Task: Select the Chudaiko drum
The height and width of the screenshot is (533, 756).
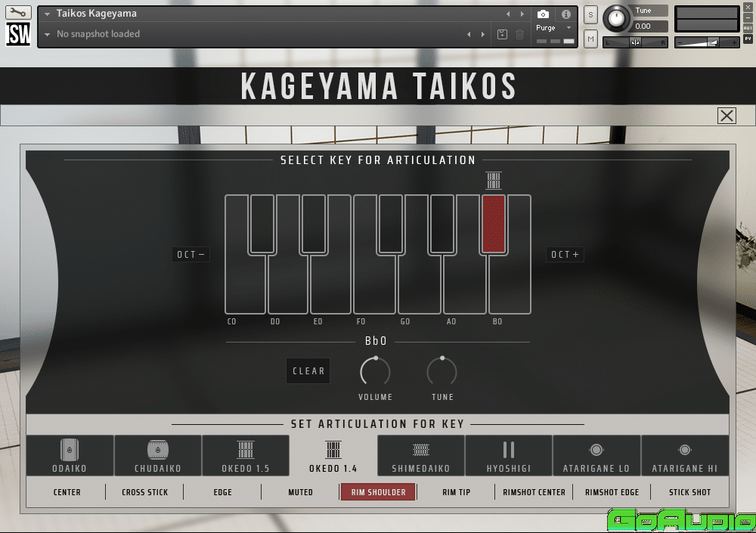Action: point(158,455)
